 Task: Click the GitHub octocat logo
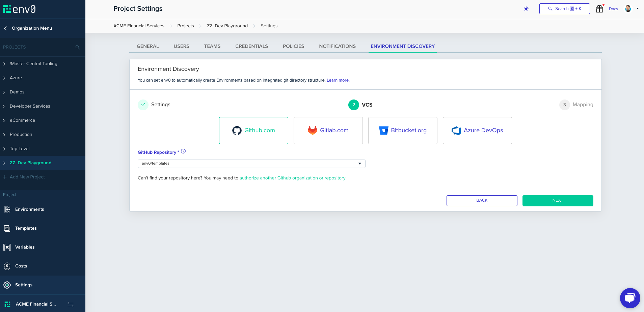pyautogui.click(x=237, y=131)
